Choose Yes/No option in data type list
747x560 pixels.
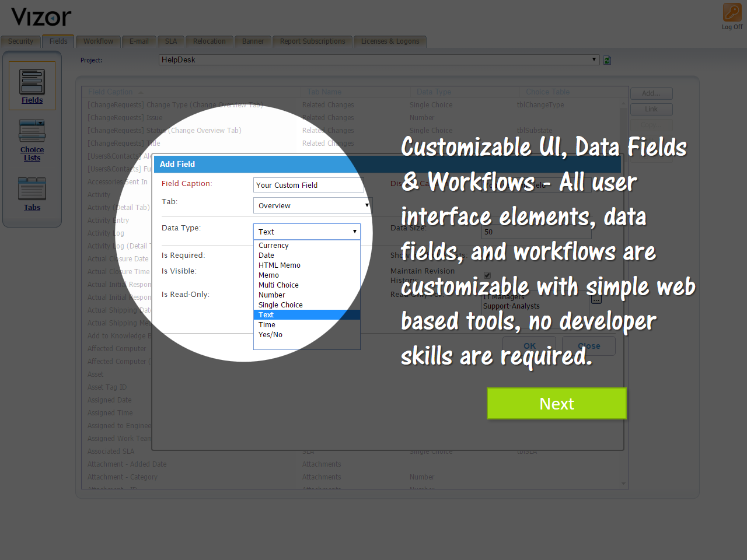pyautogui.click(x=271, y=335)
